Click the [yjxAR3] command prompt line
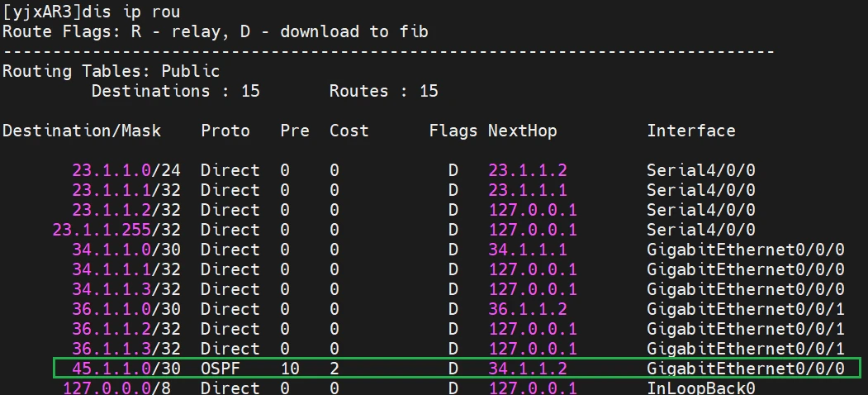Image resolution: width=868 pixels, height=395 pixels. 91,12
